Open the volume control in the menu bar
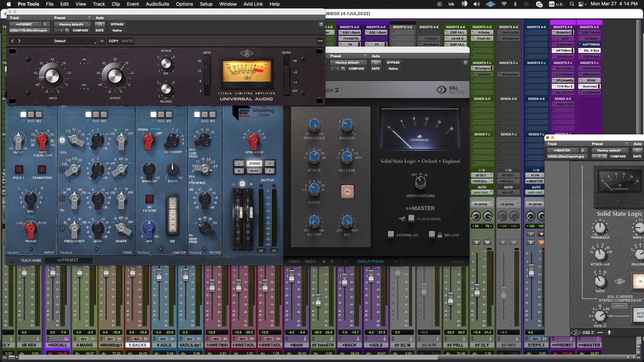The height and width of the screenshot is (362, 644). 476,4
